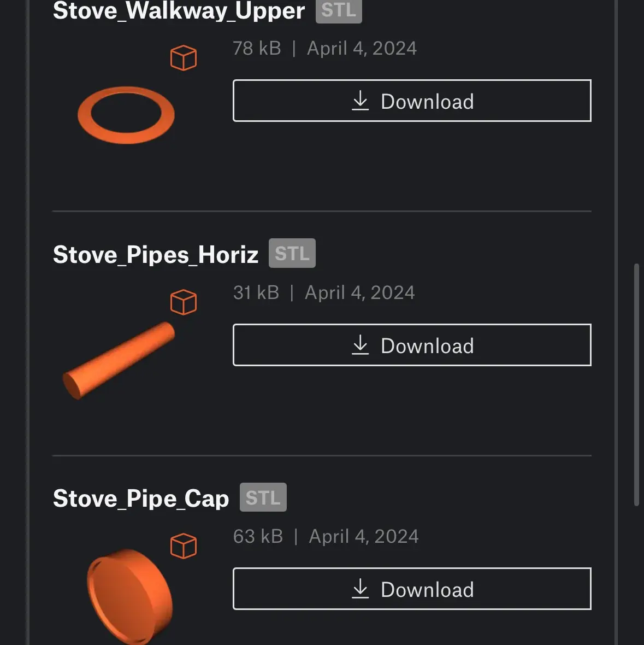Click STL badge next to Stove_Walkway_Upper
This screenshot has height=645, width=644.
(x=339, y=10)
